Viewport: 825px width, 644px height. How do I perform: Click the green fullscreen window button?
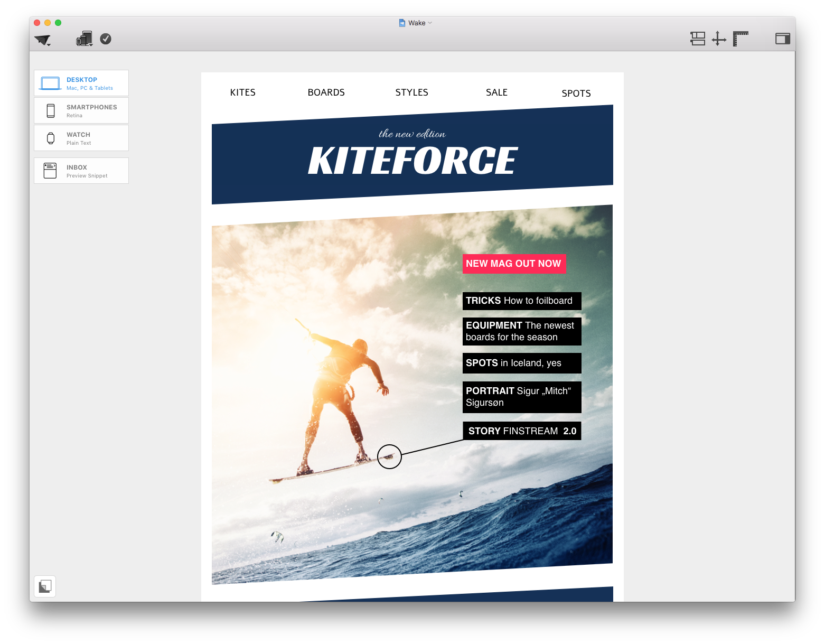coord(58,23)
